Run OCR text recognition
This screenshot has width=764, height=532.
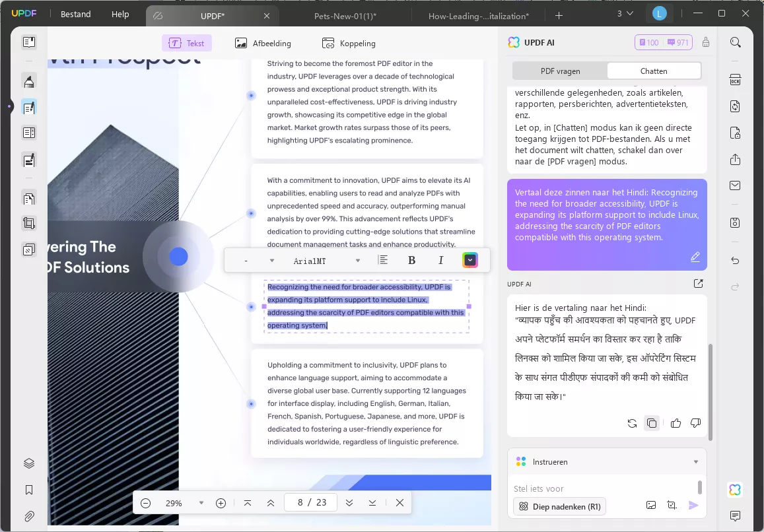coord(735,80)
